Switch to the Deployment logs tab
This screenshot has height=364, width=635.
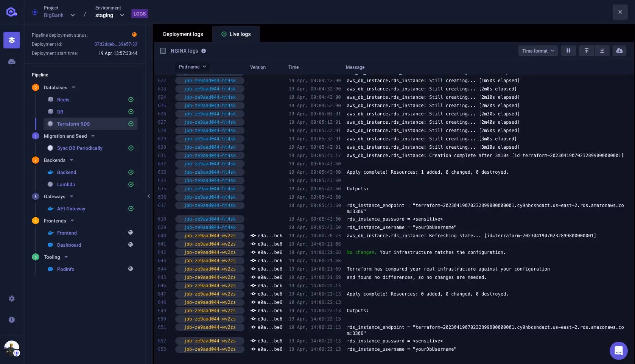pos(183,34)
